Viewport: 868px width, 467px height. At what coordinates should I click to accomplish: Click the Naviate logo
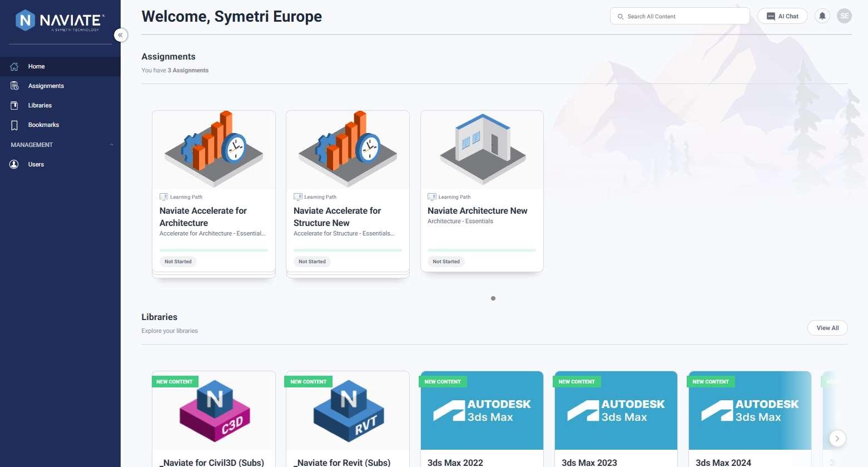(x=60, y=21)
